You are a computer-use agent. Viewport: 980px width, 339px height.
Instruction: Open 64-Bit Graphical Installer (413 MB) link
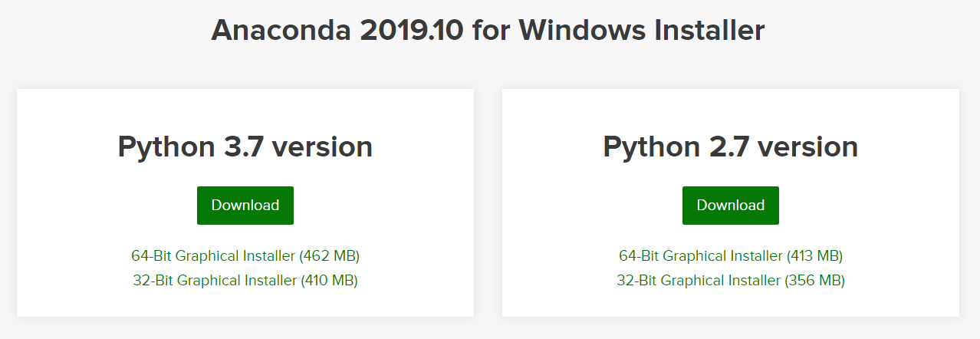731,255
